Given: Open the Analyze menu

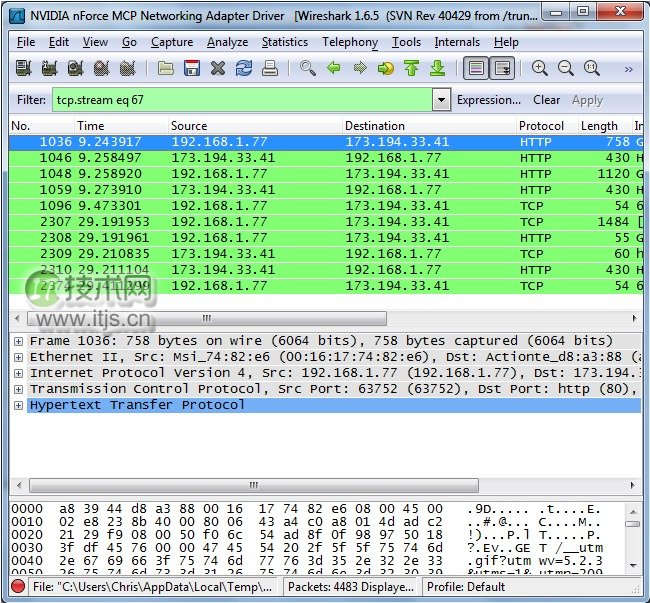Looking at the screenshot, I should tap(228, 42).
